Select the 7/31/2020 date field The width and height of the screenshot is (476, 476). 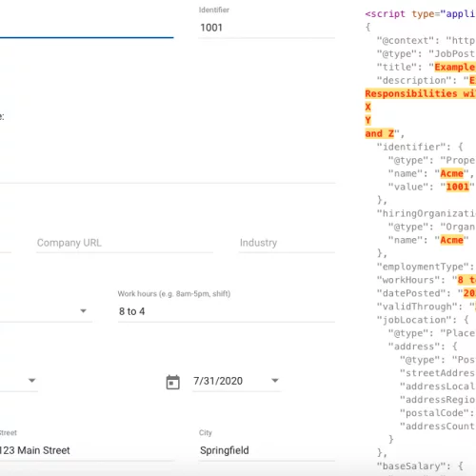[236, 381]
